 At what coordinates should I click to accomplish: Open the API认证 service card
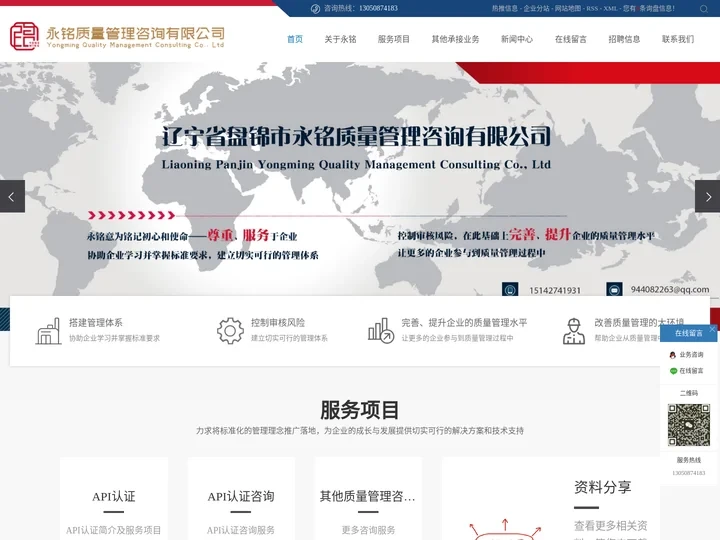(113, 499)
